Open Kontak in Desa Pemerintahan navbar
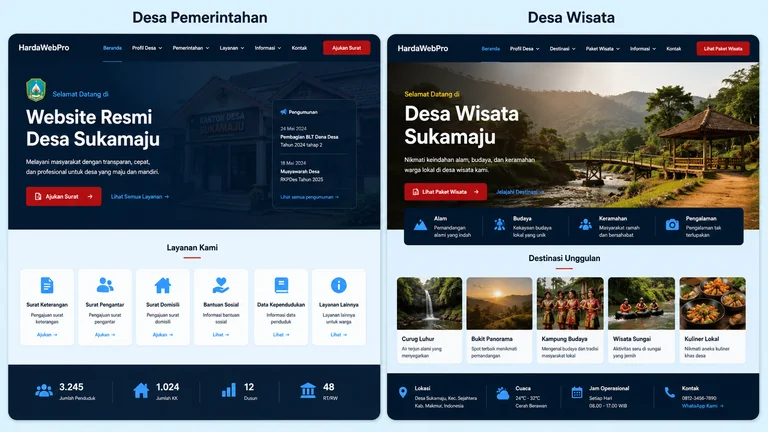Screen dimensions: 768x432 pyautogui.click(x=299, y=48)
